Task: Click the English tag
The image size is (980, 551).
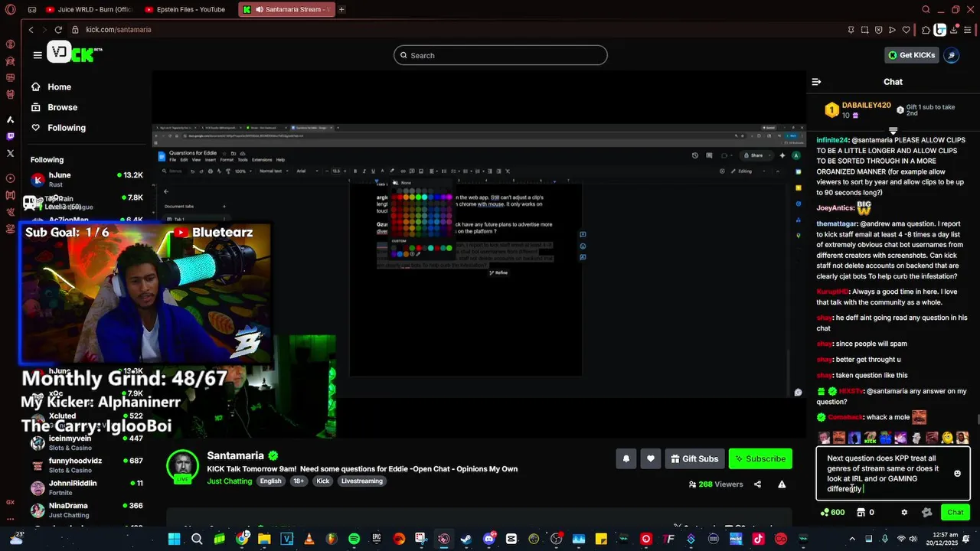Action: click(x=270, y=481)
